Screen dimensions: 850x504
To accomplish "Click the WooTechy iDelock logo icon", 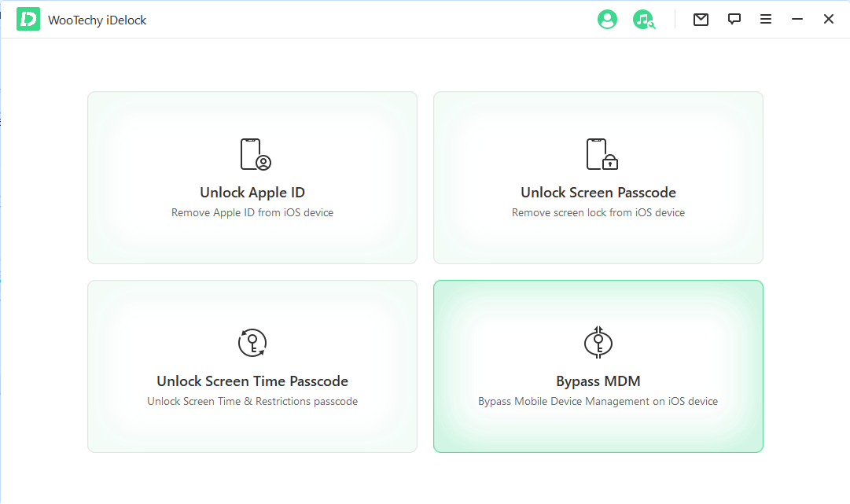I will (x=28, y=20).
